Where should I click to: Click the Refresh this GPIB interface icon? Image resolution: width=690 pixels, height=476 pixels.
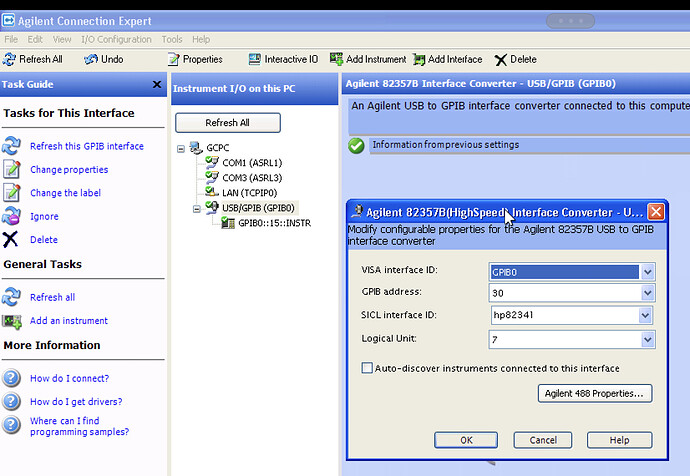(x=11, y=146)
